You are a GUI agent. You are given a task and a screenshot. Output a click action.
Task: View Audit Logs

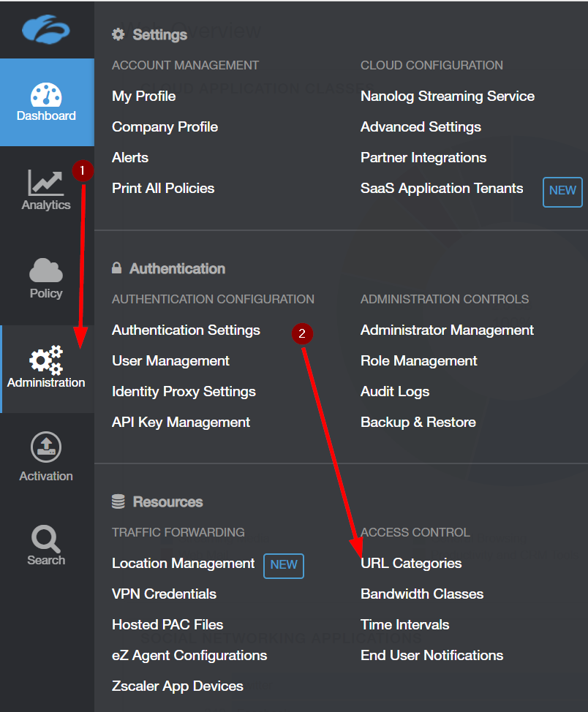395,391
